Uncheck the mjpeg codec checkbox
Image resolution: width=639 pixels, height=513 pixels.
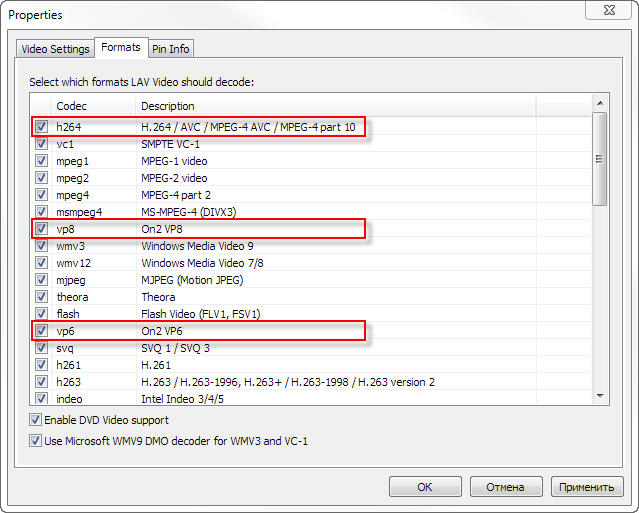tap(41, 280)
